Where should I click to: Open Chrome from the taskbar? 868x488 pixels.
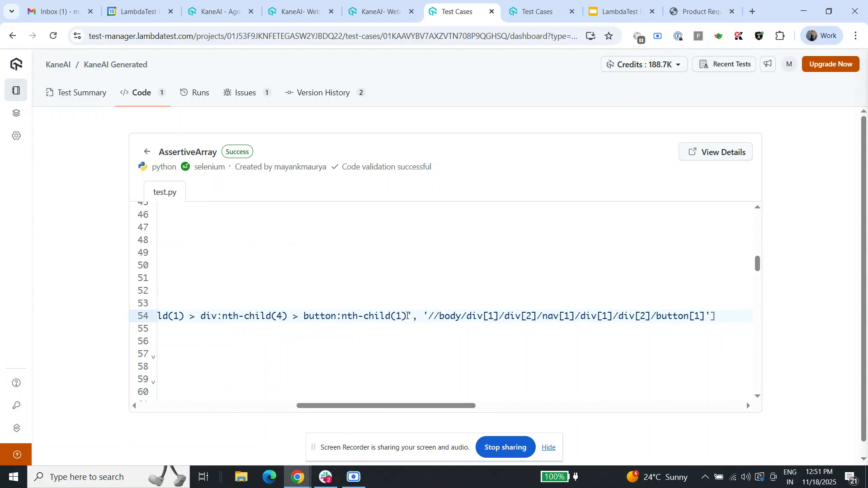pos(297,476)
